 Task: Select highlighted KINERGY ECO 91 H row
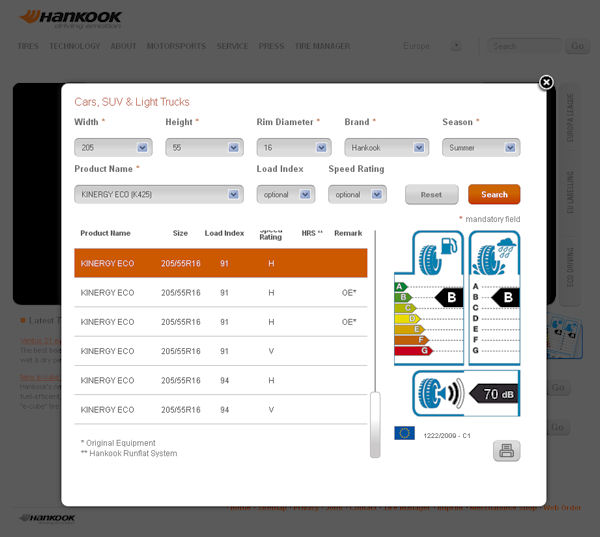pos(221,263)
